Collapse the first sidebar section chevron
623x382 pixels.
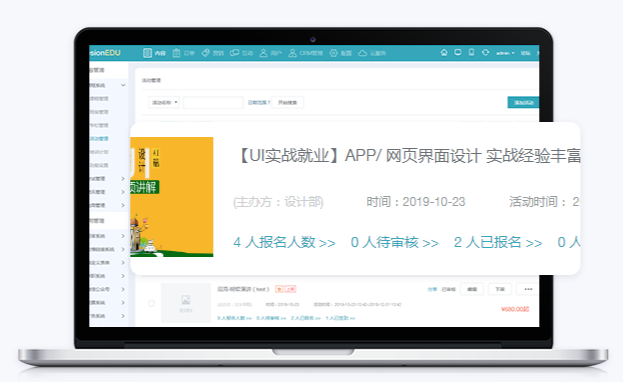click(123, 85)
